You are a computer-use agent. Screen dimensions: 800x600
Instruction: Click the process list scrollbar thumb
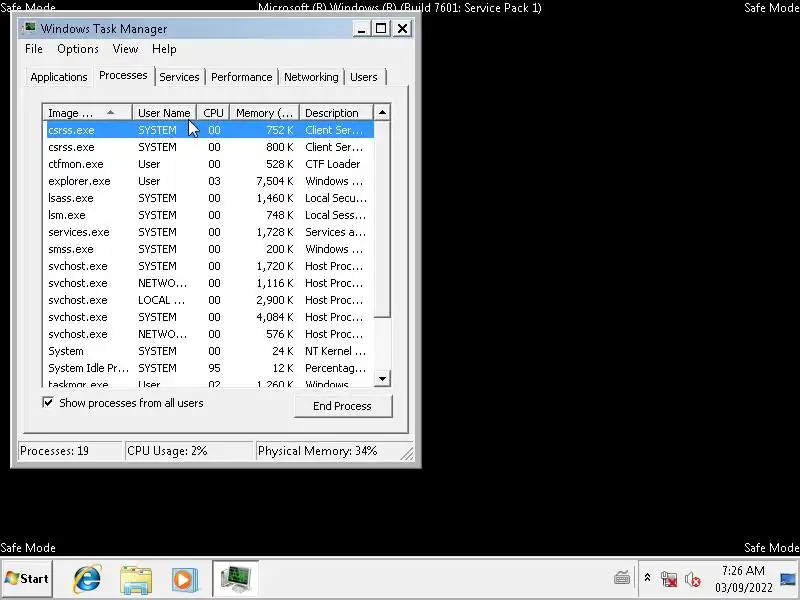pyautogui.click(x=382, y=219)
